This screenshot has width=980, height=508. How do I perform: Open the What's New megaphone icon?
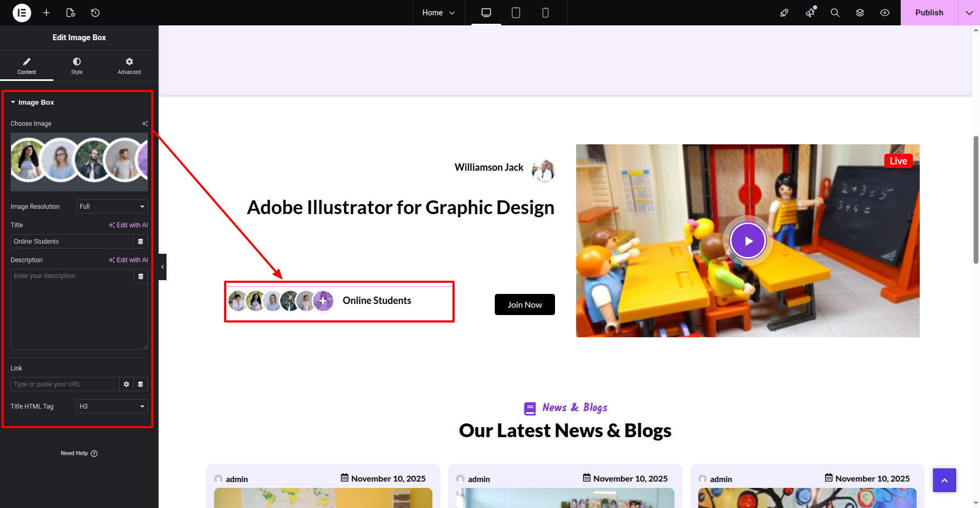click(x=810, y=13)
